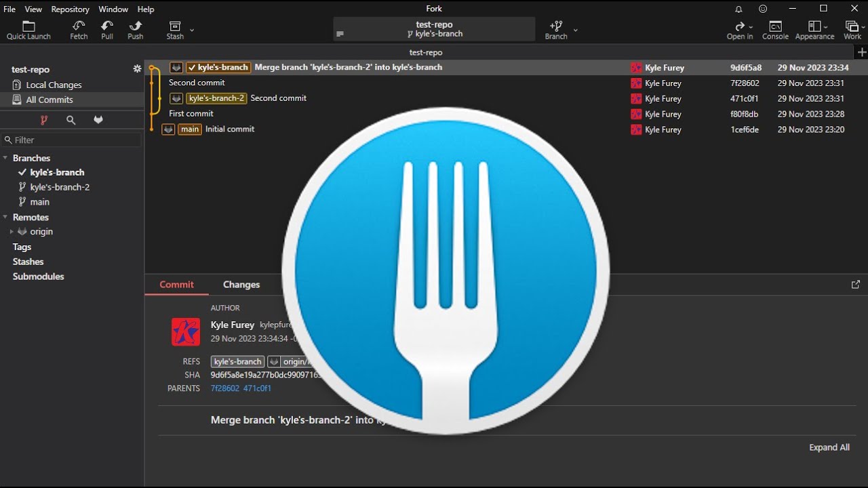
Task: Click the SHA hash in details
Action: click(x=266, y=375)
